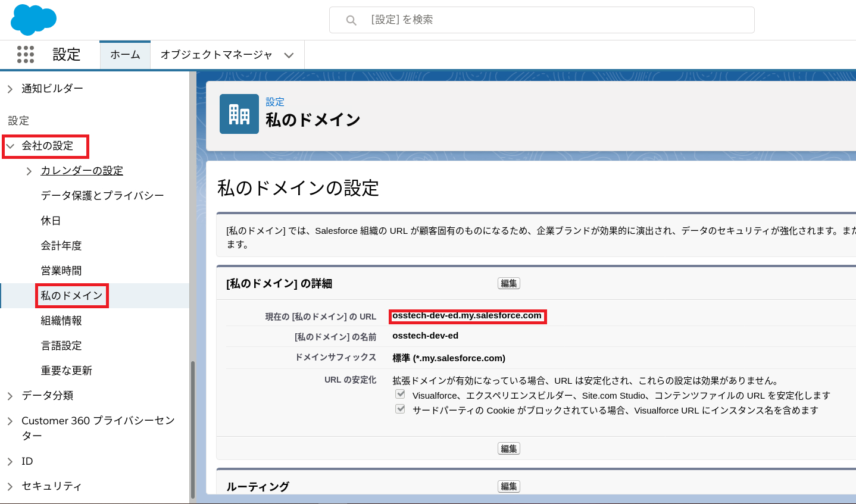The height and width of the screenshot is (504, 856).
Task: Open データ保護とプライバシー in sidebar
Action: click(102, 196)
